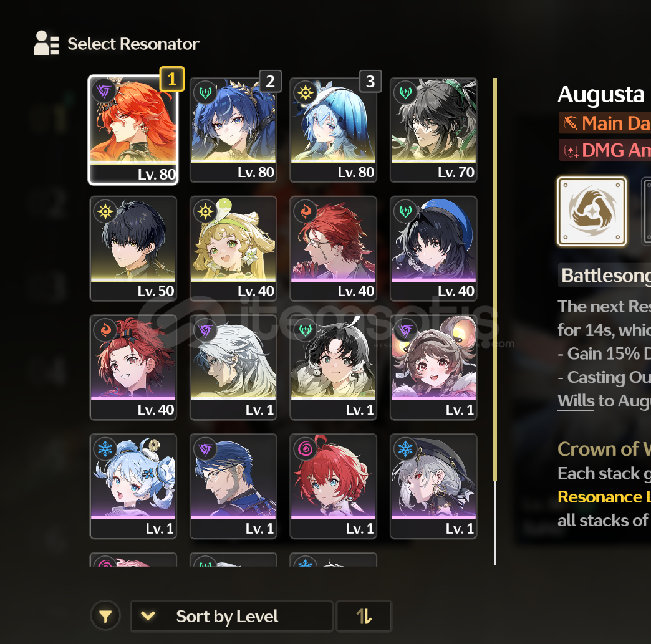Viewport: 651px width, 644px height.
Task: Select the light-blue-haired resonator in slot 3
Action: point(334,130)
